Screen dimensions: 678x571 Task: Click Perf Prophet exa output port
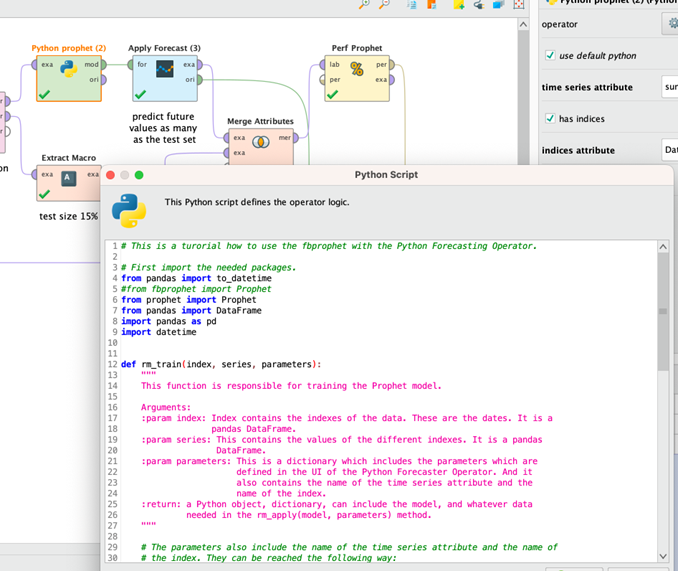[392, 80]
